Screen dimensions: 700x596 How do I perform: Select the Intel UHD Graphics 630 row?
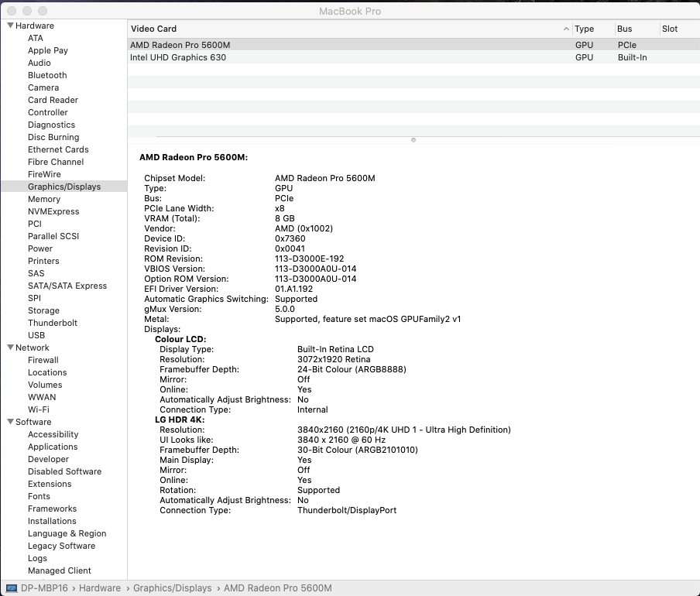point(413,57)
